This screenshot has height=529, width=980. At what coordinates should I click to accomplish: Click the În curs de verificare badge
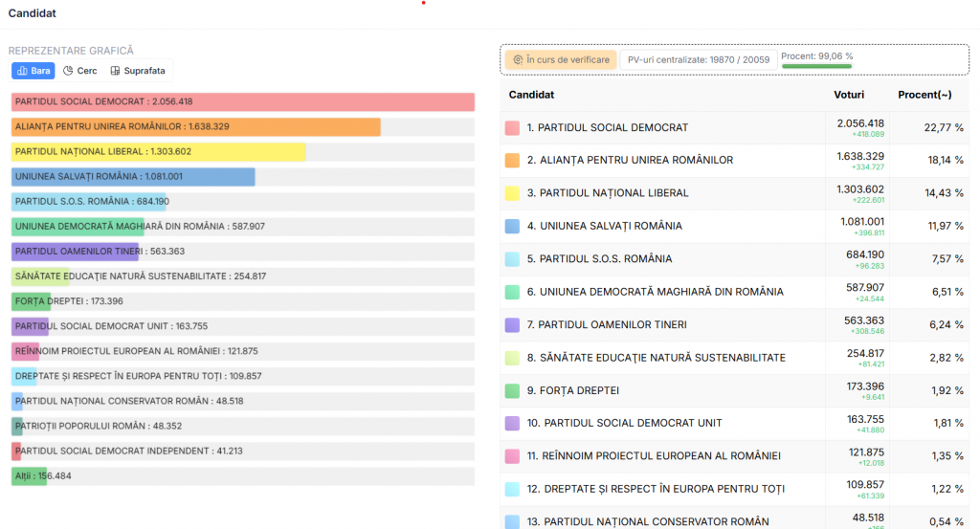click(561, 60)
